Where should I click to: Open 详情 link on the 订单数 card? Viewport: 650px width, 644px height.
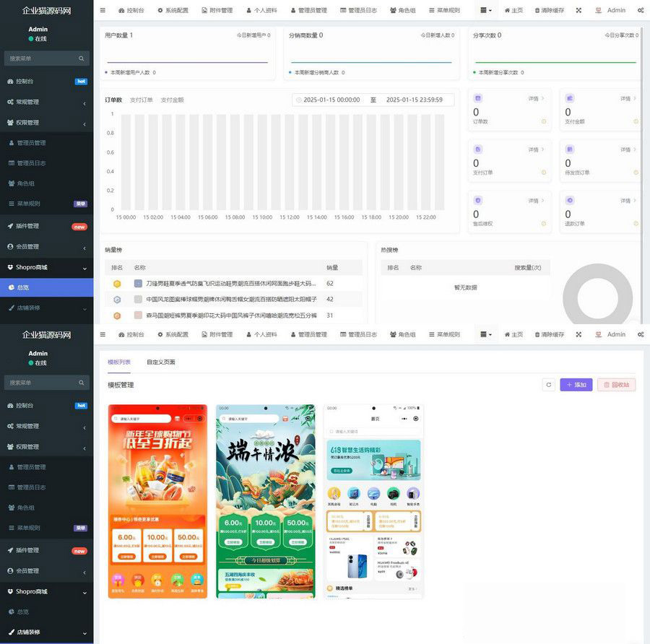[x=536, y=98]
